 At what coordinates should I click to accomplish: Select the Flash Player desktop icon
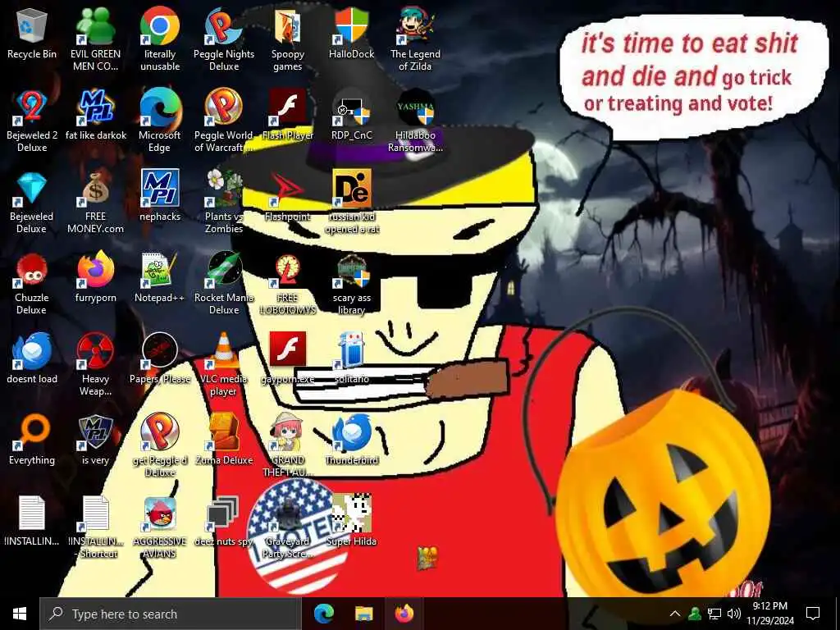tap(288, 107)
